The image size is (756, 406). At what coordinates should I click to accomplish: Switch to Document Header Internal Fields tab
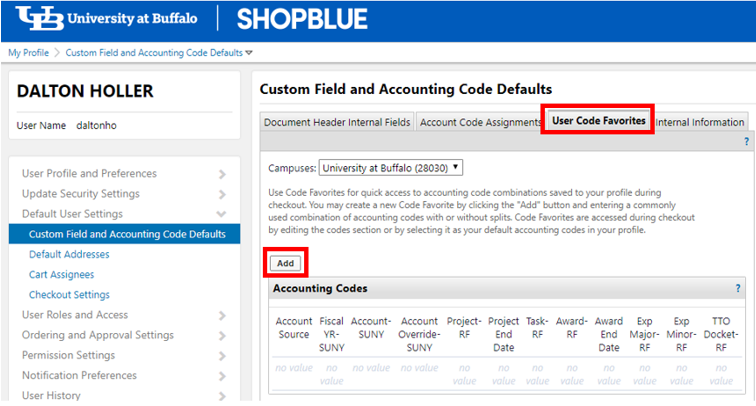(x=336, y=122)
